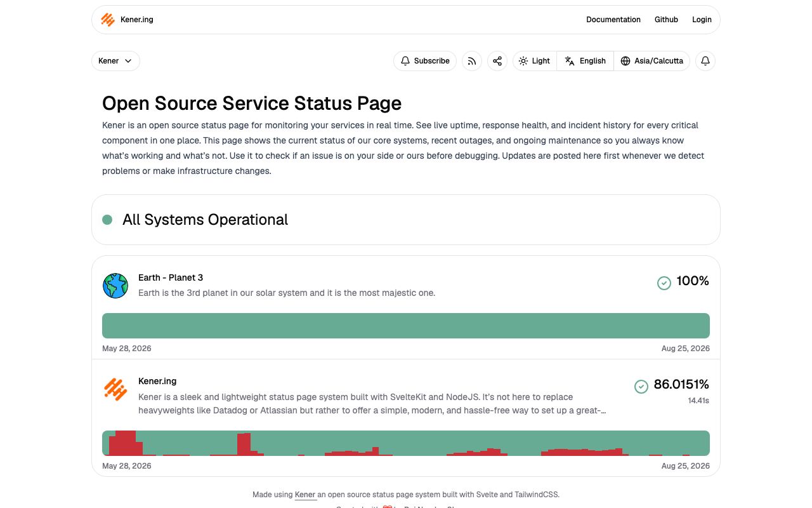Open the Kener link in the footer
The width and height of the screenshot is (812, 508).
(305, 495)
